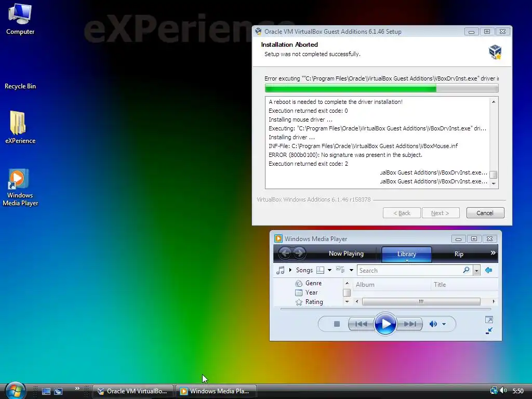Click the disabled Back button in setup
Viewport: 532px width, 399px height.
402,212
